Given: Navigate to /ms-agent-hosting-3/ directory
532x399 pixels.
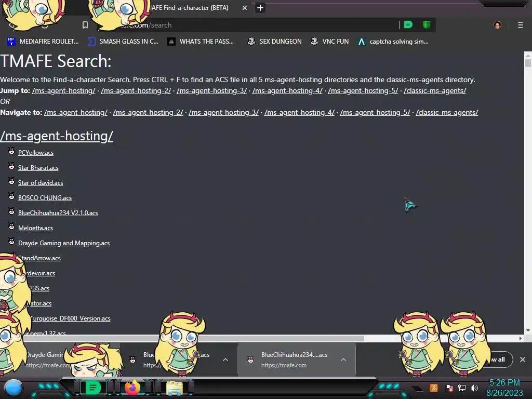Looking at the screenshot, I should (223, 112).
